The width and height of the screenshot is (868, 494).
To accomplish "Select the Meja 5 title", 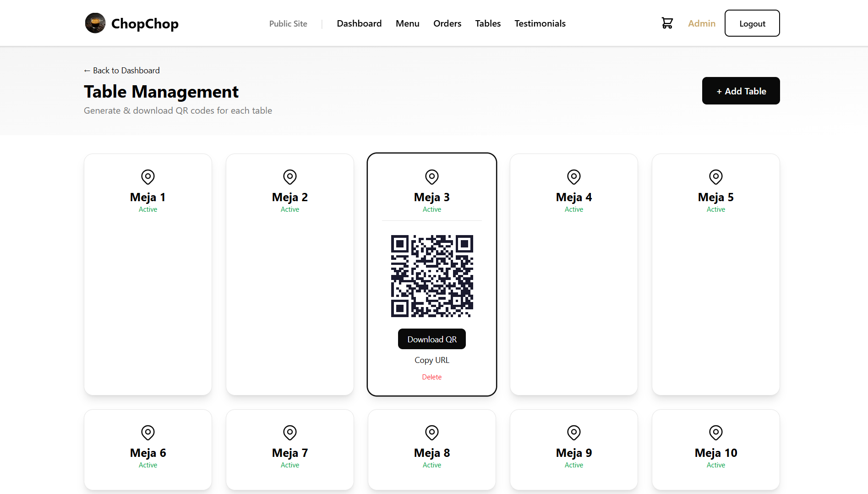I will click(x=716, y=197).
